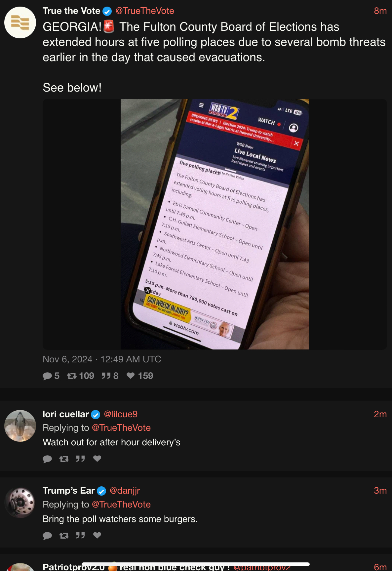Retweet lori cuellar's comment

64,459
